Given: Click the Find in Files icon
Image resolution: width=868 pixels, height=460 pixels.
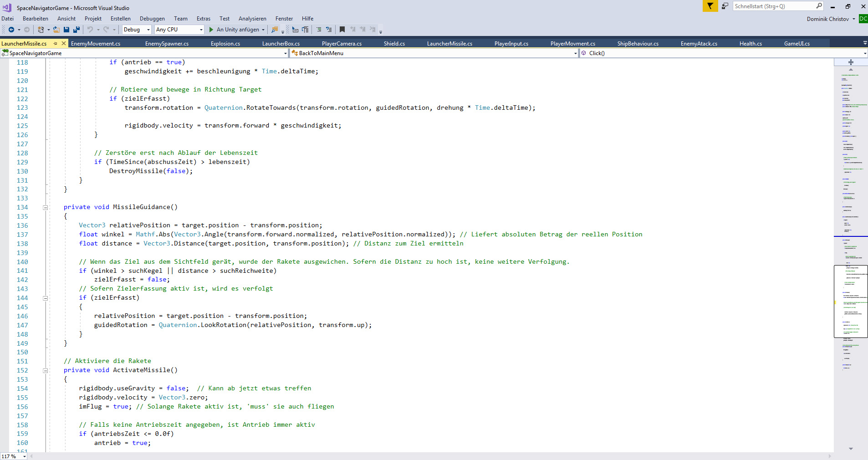Looking at the screenshot, I should click(x=274, y=30).
